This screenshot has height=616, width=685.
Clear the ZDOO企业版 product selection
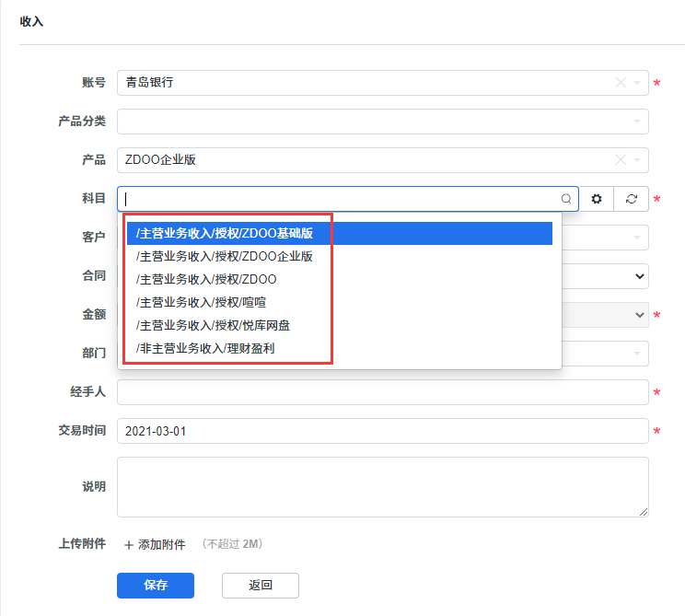coord(621,160)
